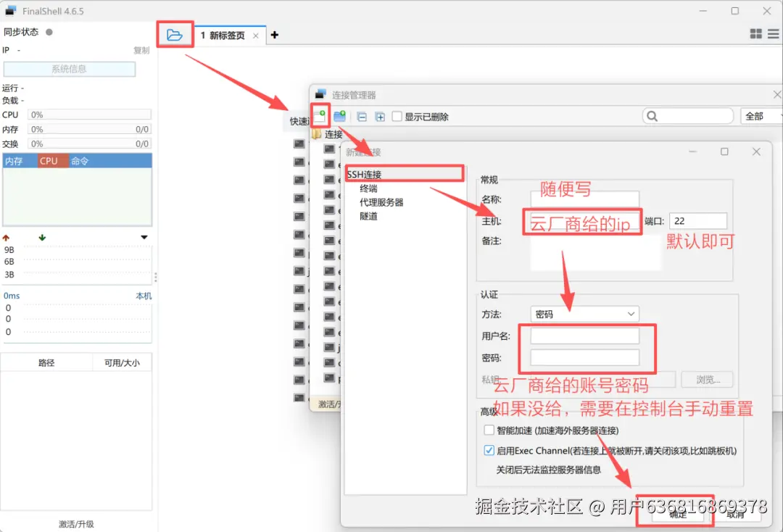Click the 用户名 input field
783x532 pixels.
[x=584, y=336]
